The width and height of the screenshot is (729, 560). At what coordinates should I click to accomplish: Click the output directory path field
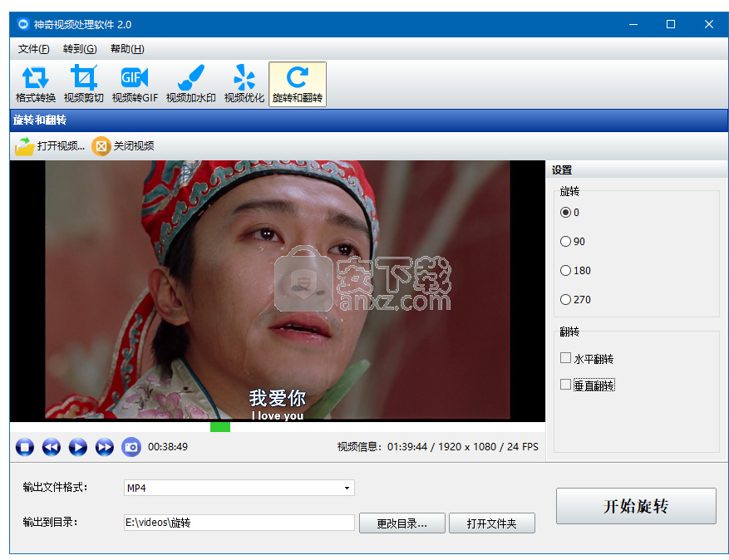pos(239,523)
